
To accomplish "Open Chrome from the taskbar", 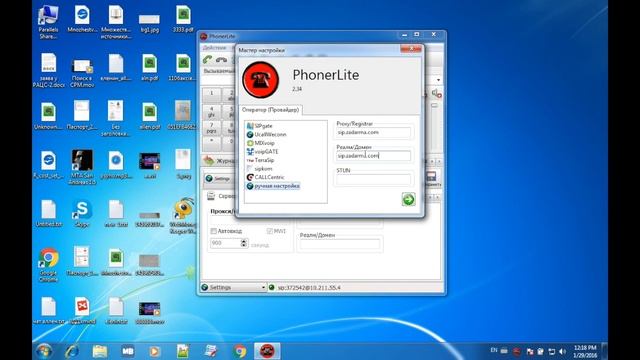I will coord(240,351).
